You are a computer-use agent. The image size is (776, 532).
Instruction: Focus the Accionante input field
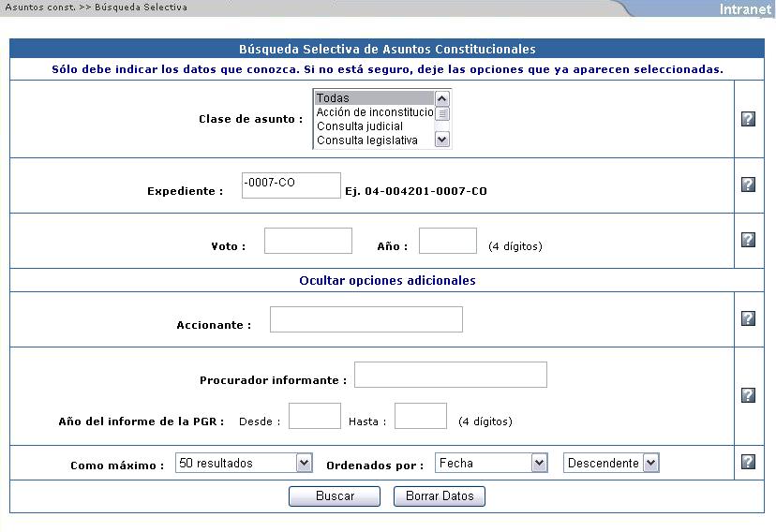point(366,319)
